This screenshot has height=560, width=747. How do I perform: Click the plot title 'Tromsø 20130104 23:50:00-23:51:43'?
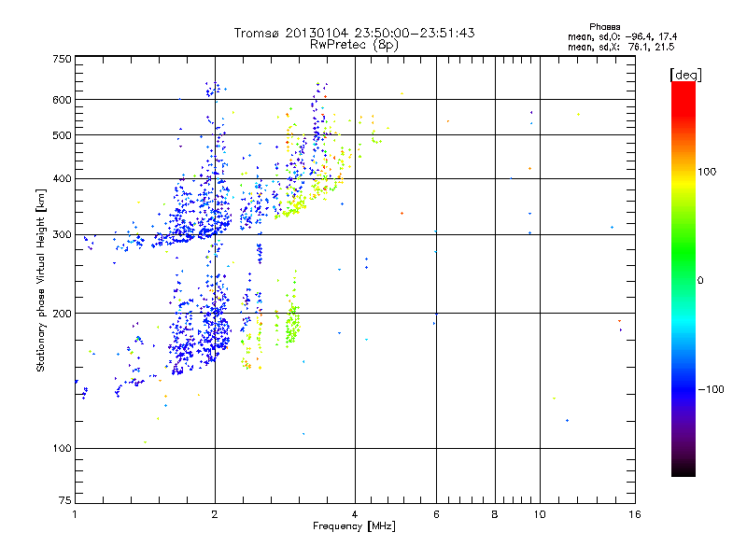pyautogui.click(x=354, y=33)
